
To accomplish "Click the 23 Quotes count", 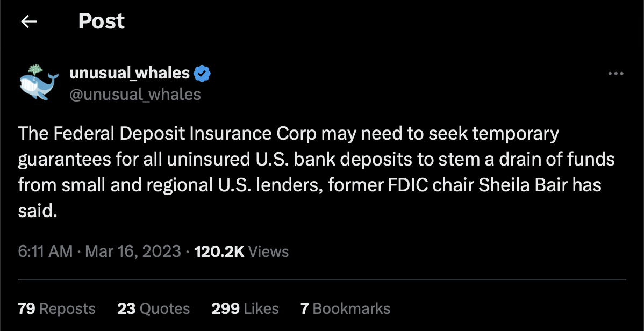I will (x=126, y=308).
